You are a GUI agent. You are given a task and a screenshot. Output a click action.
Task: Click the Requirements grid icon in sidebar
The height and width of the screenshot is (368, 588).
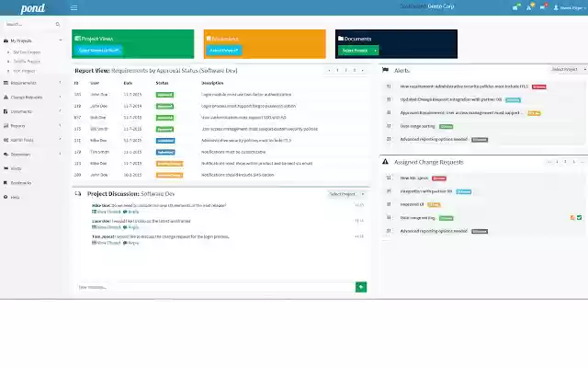click(x=6, y=83)
